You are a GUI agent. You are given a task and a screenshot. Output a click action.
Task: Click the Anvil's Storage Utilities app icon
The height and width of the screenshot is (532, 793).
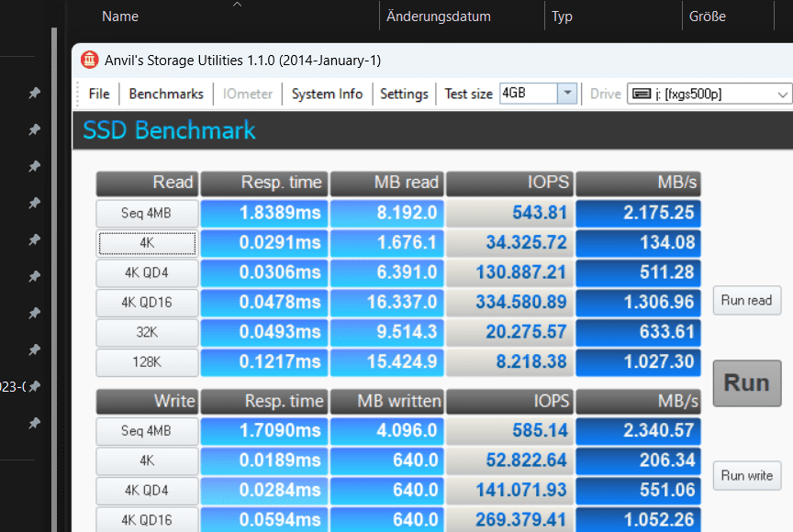(x=90, y=60)
